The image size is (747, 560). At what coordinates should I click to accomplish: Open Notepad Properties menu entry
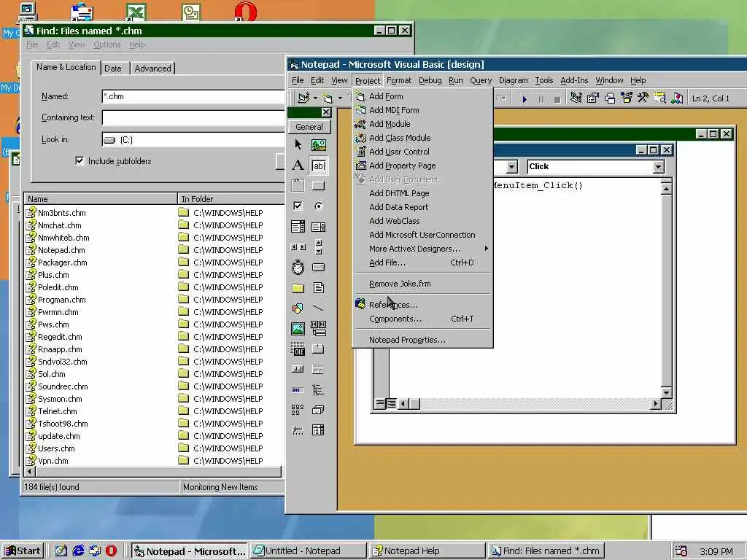point(422,340)
